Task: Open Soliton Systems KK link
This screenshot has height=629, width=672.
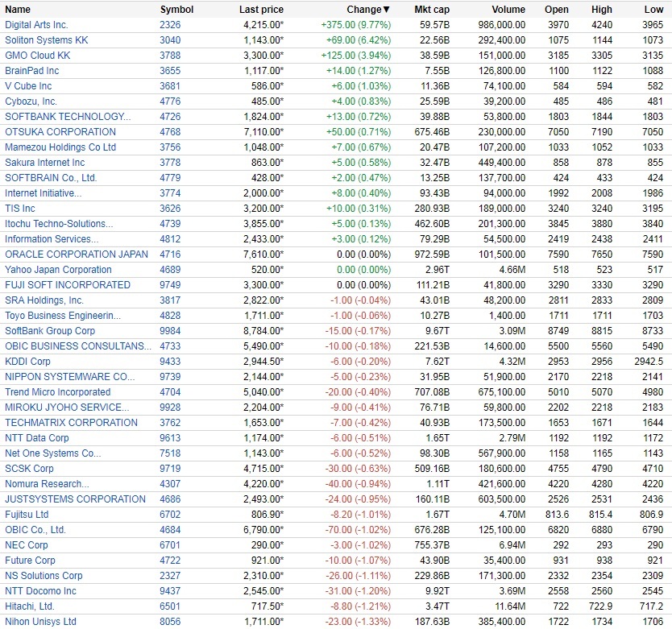Action: 46,40
